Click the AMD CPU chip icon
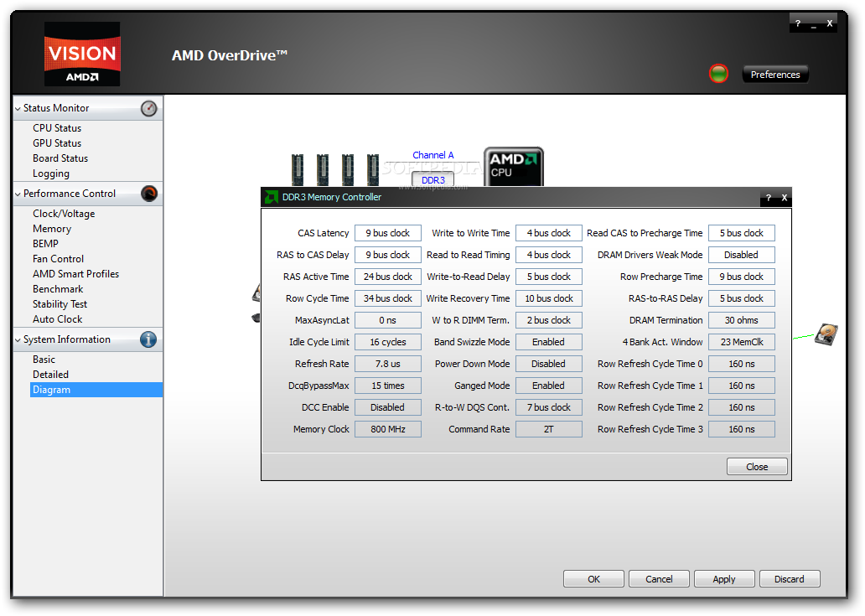 [513, 167]
